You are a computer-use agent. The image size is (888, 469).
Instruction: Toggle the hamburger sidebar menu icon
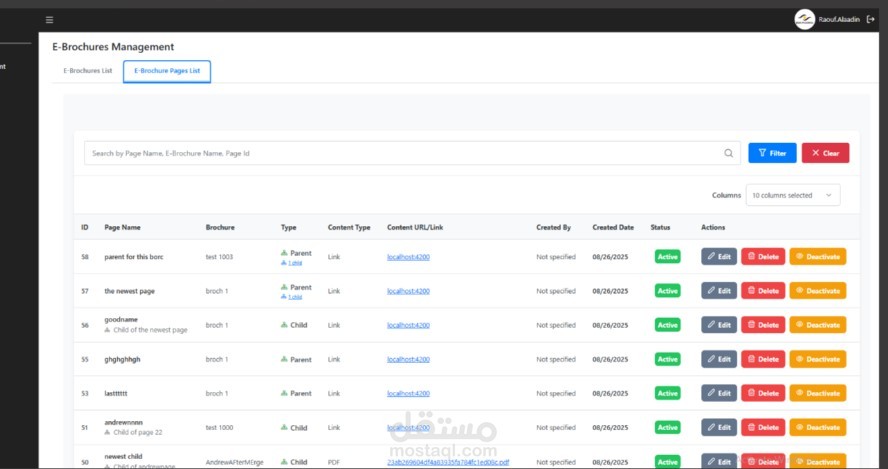pyautogui.click(x=49, y=20)
